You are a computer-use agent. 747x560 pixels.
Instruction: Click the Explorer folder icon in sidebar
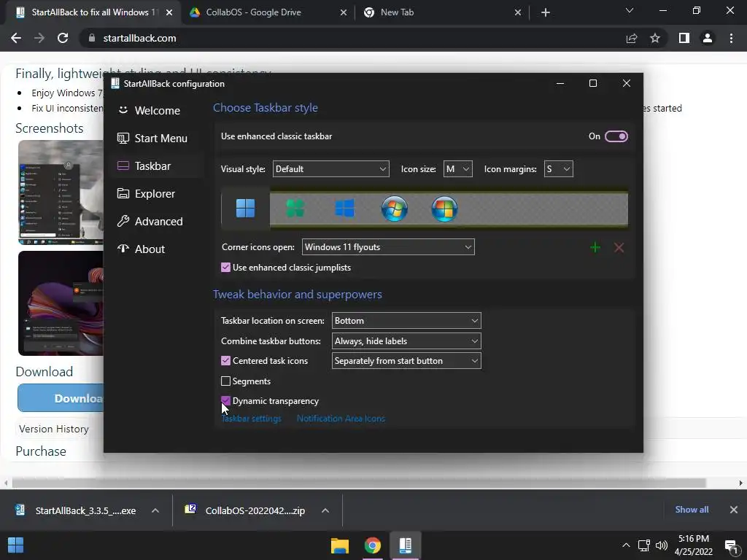click(x=123, y=193)
